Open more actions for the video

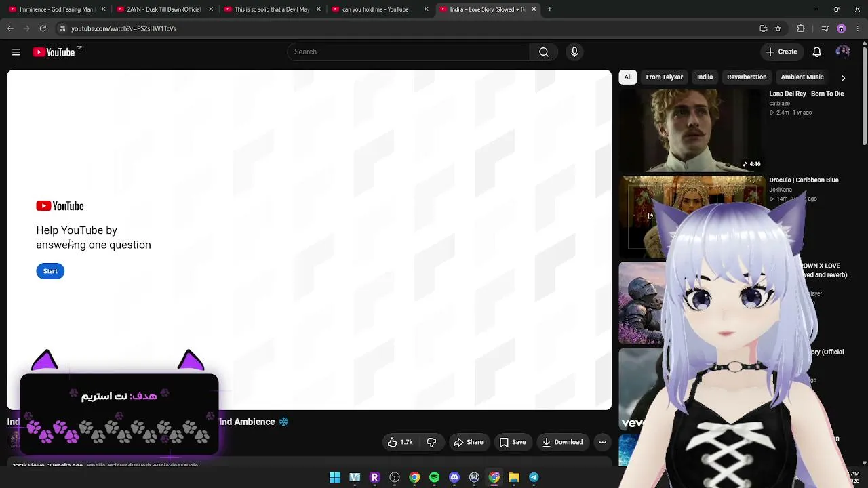(602, 443)
